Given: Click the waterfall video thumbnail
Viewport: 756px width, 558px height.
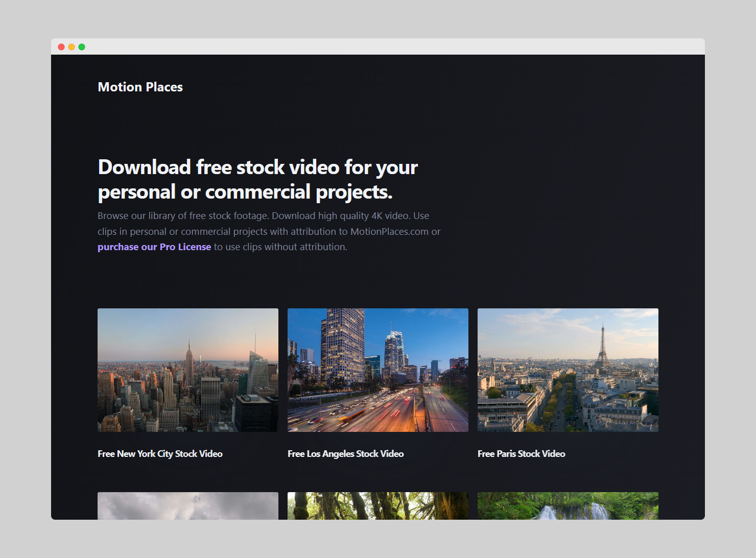Looking at the screenshot, I should 568,506.
